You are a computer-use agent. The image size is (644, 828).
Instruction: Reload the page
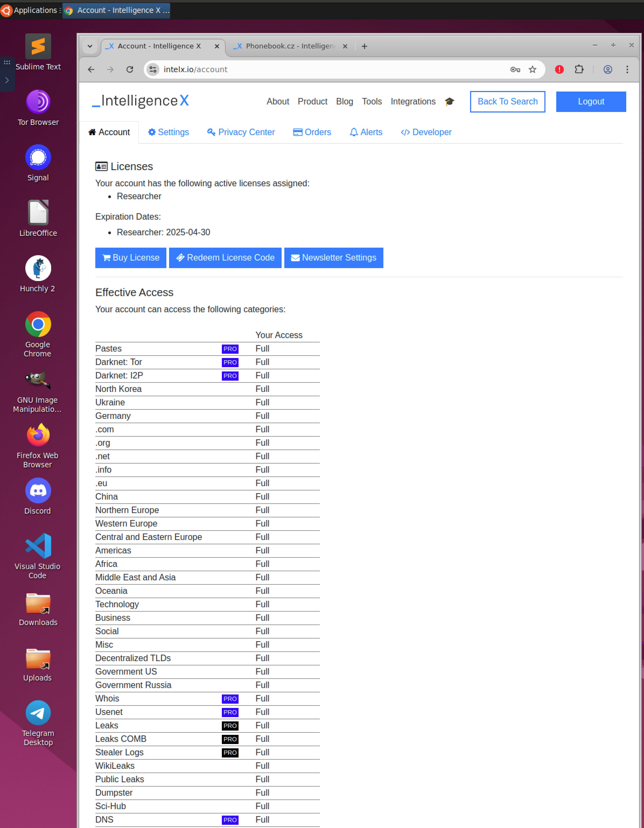coord(130,69)
